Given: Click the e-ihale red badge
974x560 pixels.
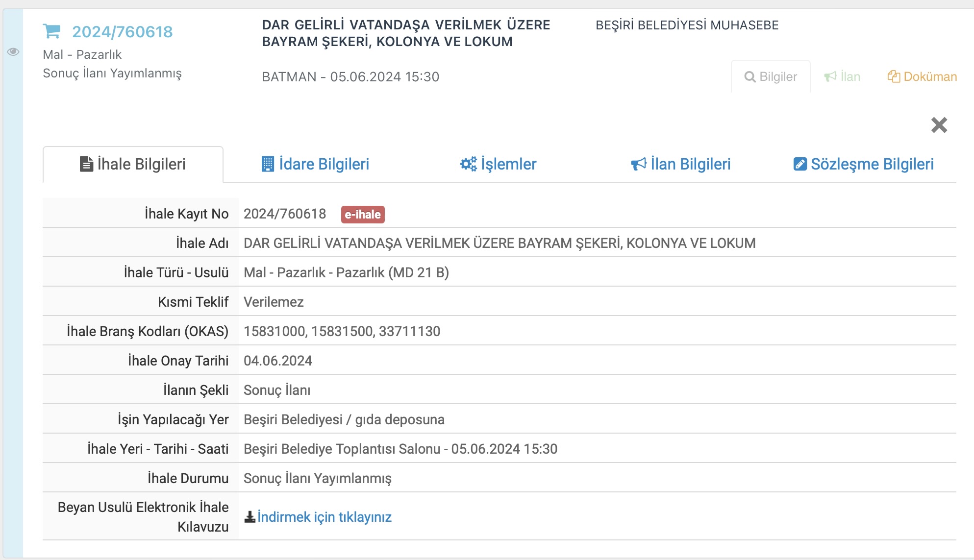Looking at the screenshot, I should click(363, 215).
